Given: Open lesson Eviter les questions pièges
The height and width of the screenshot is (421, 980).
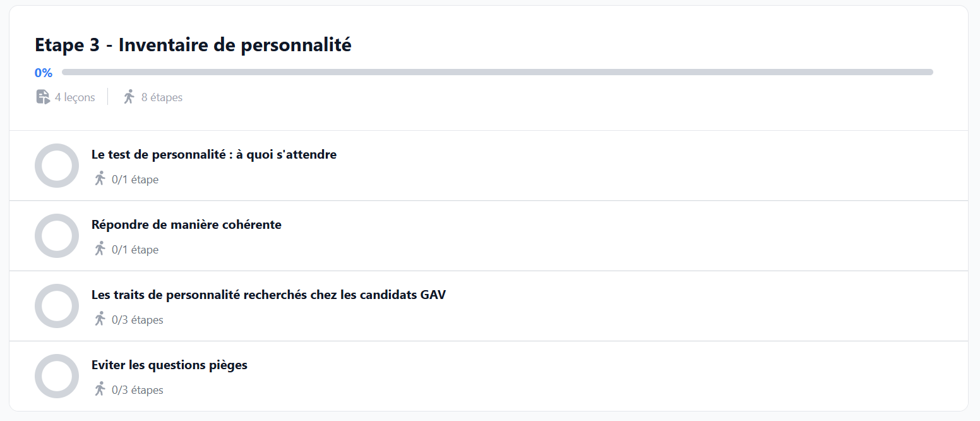Looking at the screenshot, I should coord(169,365).
